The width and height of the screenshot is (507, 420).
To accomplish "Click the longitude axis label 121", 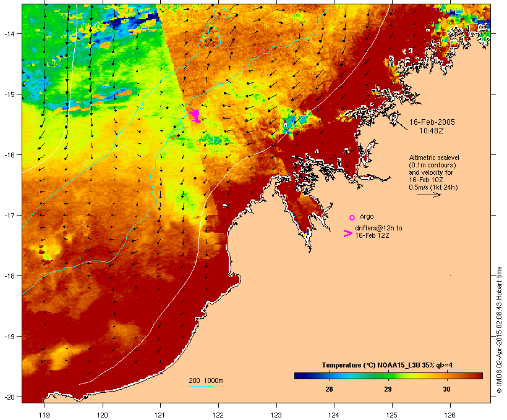I will (160, 415).
